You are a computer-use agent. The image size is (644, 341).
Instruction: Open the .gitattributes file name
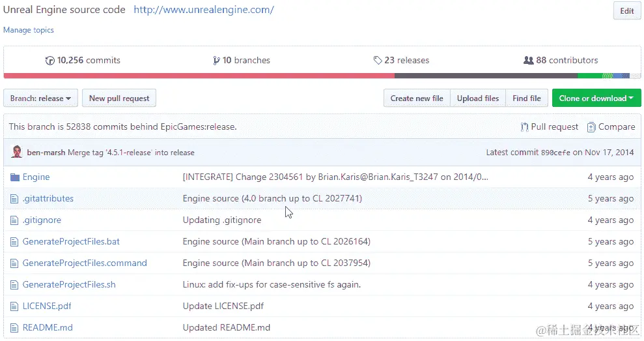tap(48, 199)
